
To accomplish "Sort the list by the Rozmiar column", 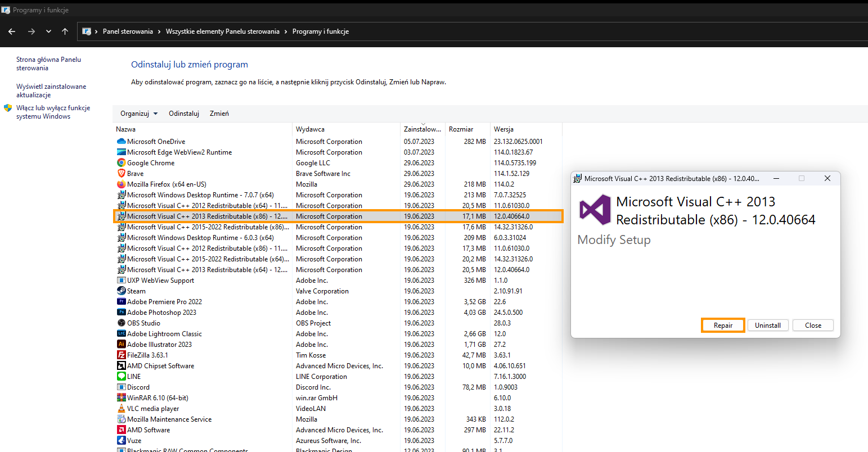I will coord(468,129).
